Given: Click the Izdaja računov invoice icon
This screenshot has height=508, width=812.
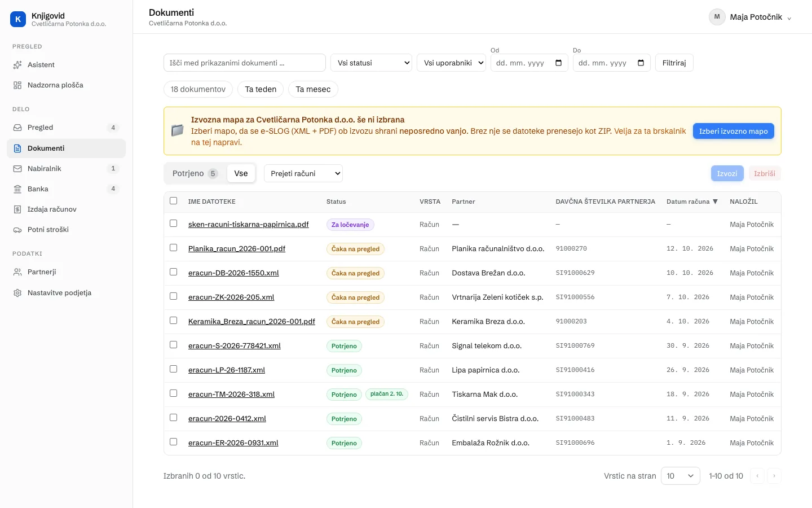Looking at the screenshot, I should (17, 209).
